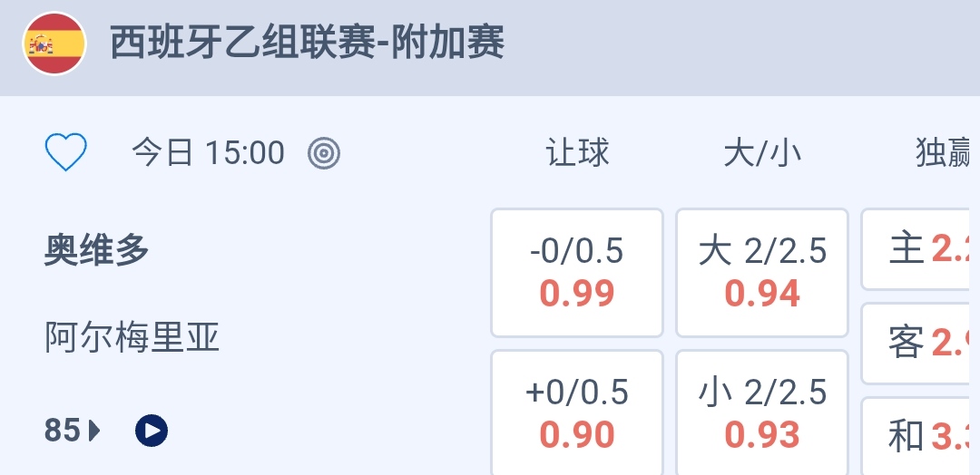Open live video via the play icon
The image size is (980, 475).
pyautogui.click(x=152, y=431)
